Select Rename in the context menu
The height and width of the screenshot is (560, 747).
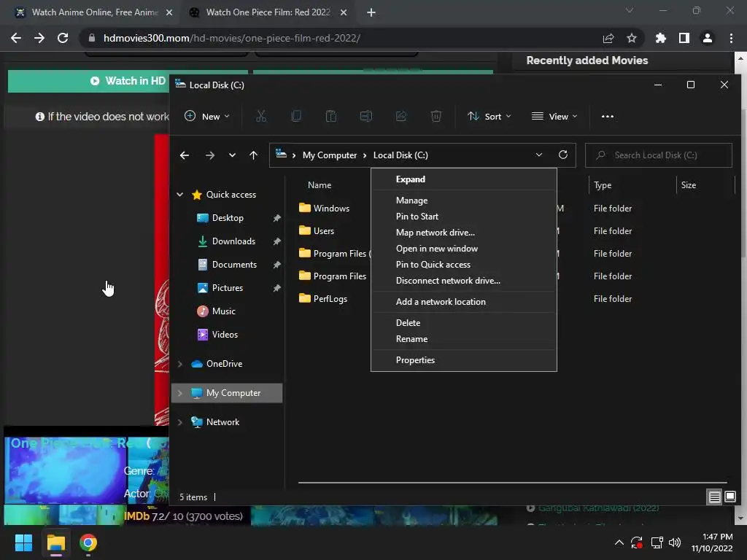pyautogui.click(x=463, y=339)
